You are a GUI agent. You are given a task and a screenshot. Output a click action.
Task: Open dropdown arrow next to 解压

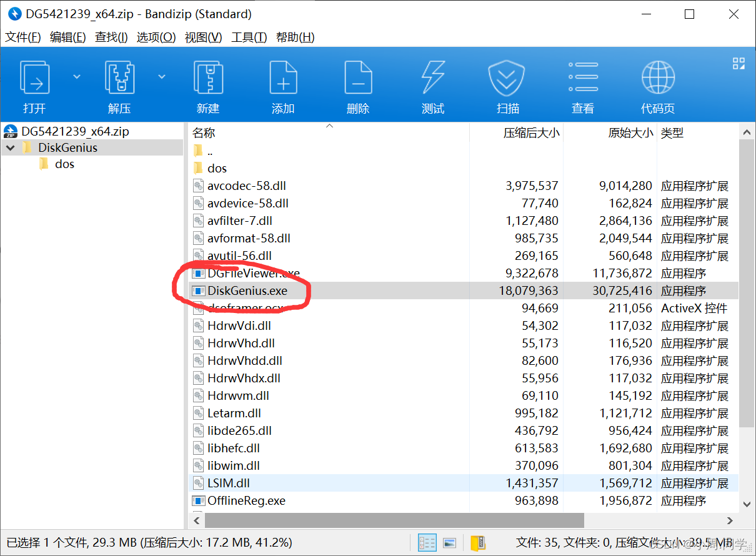tap(162, 77)
